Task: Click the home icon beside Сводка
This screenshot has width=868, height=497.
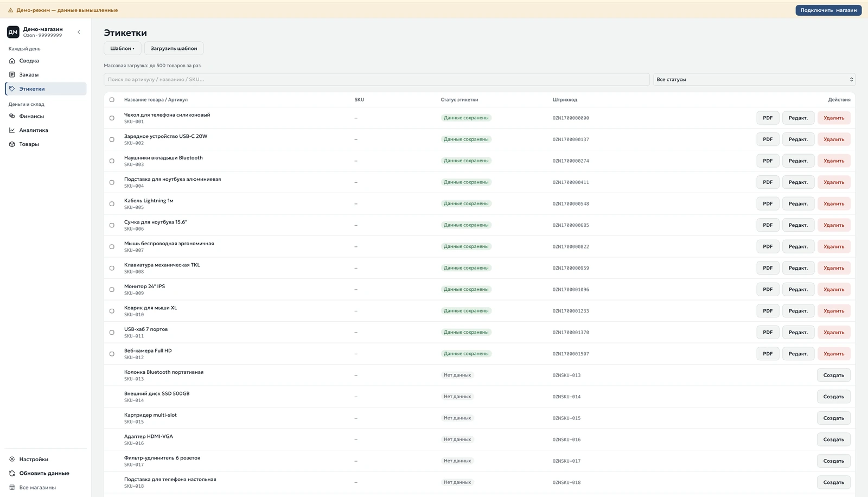Action: click(12, 61)
